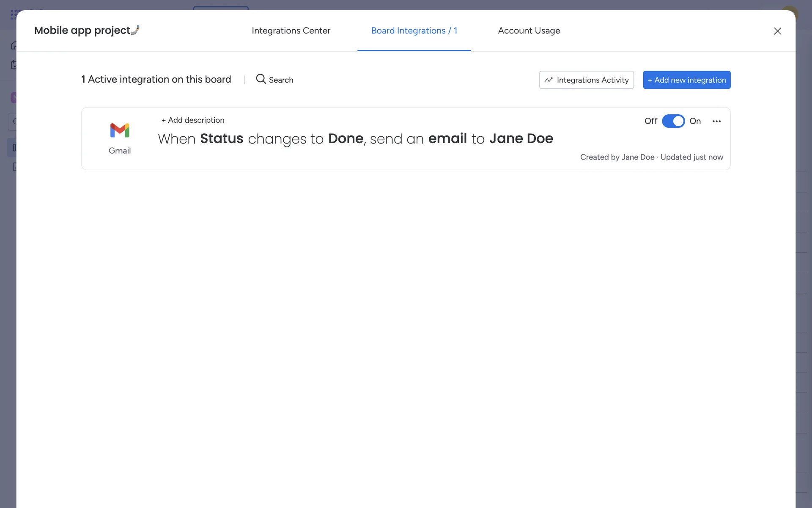Viewport: 812px width, 508px height.
Task: Click the Off label beside toggle
Action: pyautogui.click(x=650, y=121)
